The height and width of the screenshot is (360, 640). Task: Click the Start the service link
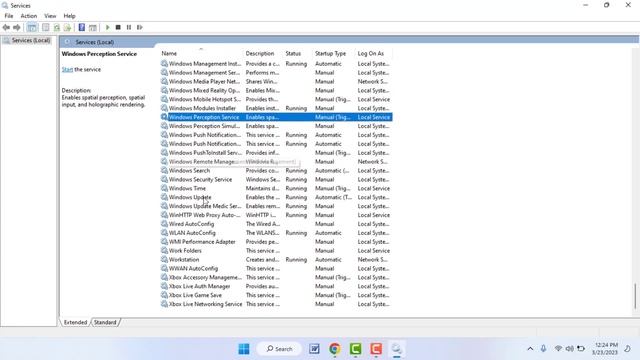67,69
